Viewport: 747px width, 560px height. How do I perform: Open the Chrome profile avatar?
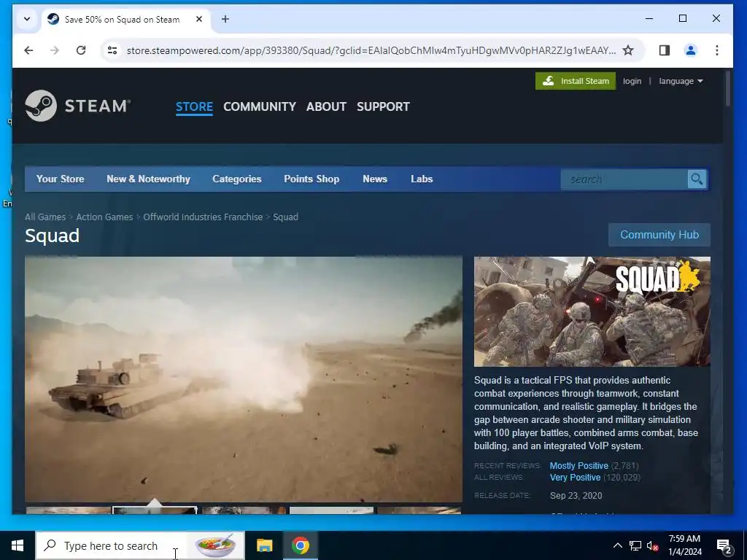(690, 50)
